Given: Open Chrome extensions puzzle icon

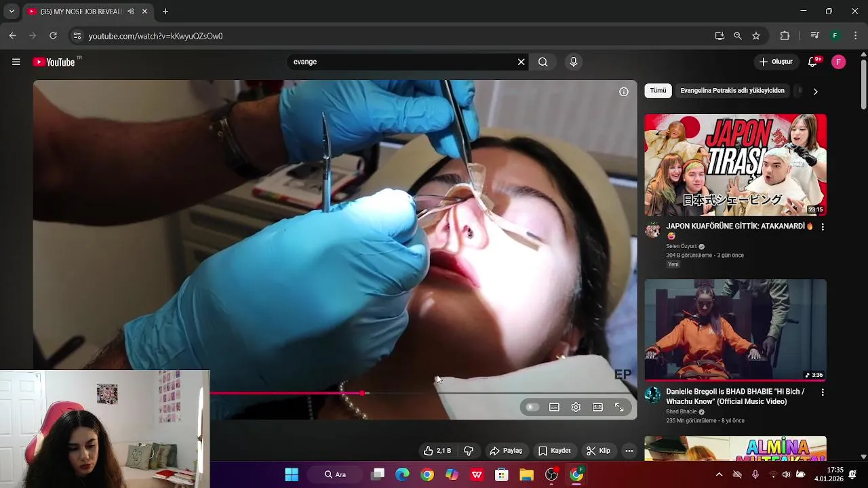Looking at the screenshot, I should click(785, 36).
